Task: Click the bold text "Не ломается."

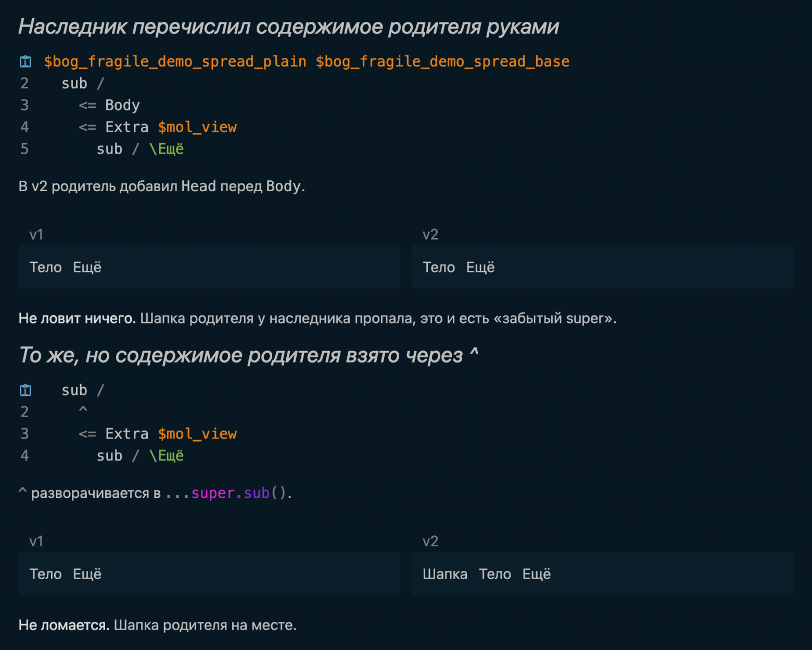Action: [64, 625]
